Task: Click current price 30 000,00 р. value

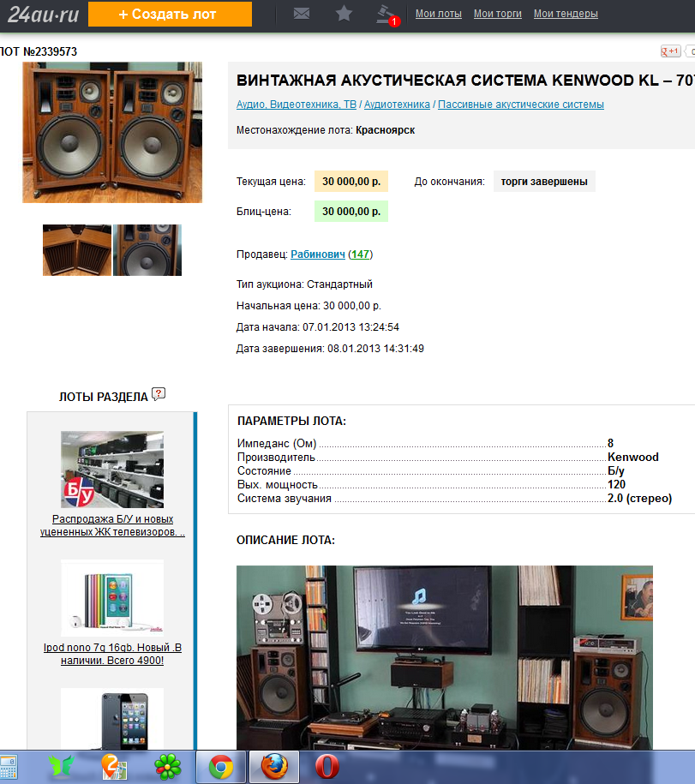Action: [x=351, y=182]
